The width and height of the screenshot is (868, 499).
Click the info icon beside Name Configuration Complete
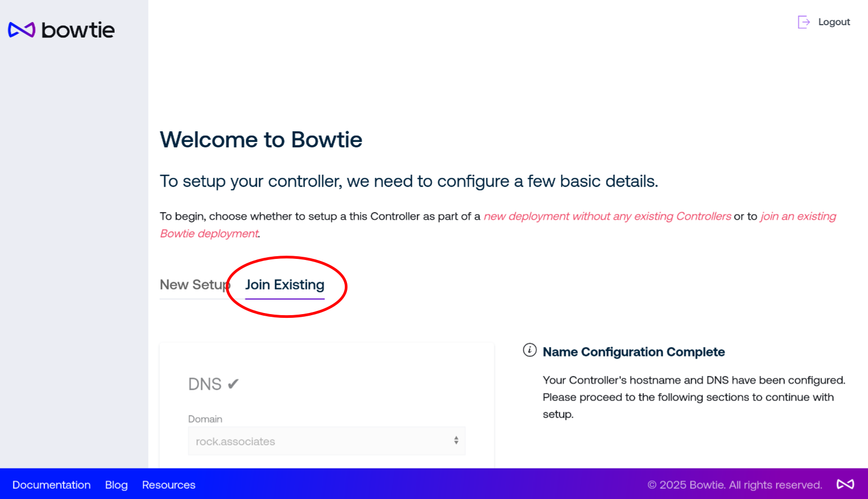(x=530, y=351)
